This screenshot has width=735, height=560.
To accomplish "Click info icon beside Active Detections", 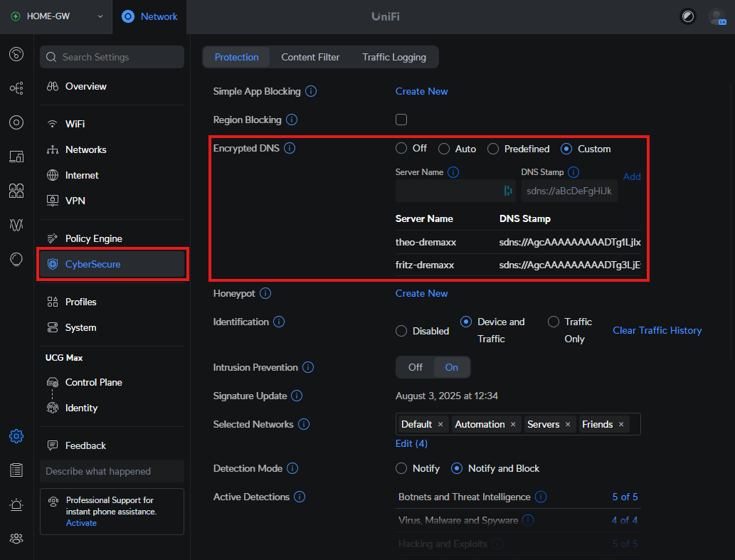I will point(300,497).
